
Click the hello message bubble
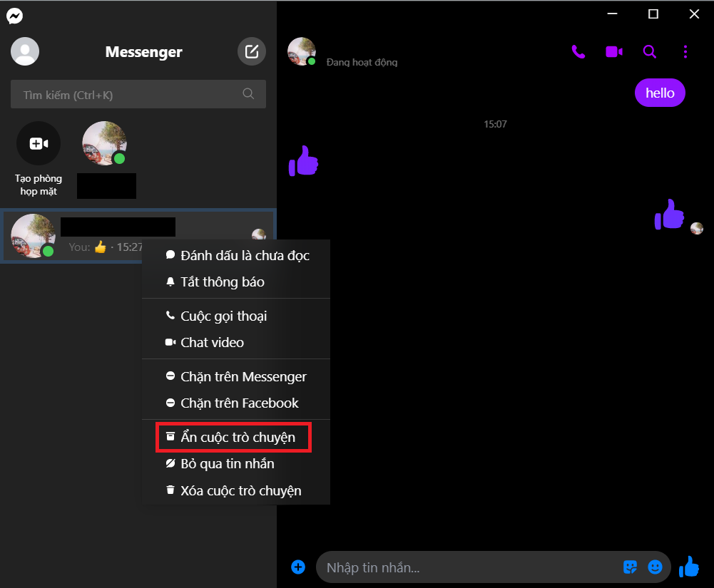660,93
